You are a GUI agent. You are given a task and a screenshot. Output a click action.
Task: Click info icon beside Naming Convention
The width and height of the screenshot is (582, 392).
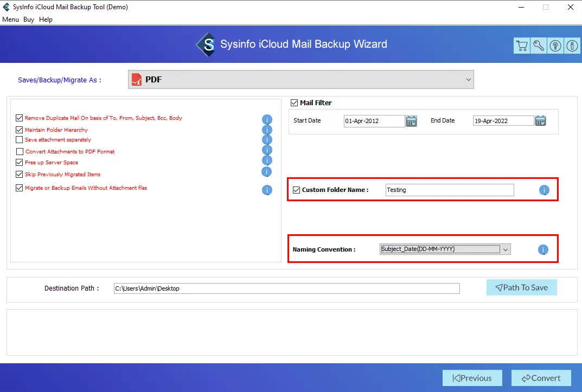(x=543, y=250)
